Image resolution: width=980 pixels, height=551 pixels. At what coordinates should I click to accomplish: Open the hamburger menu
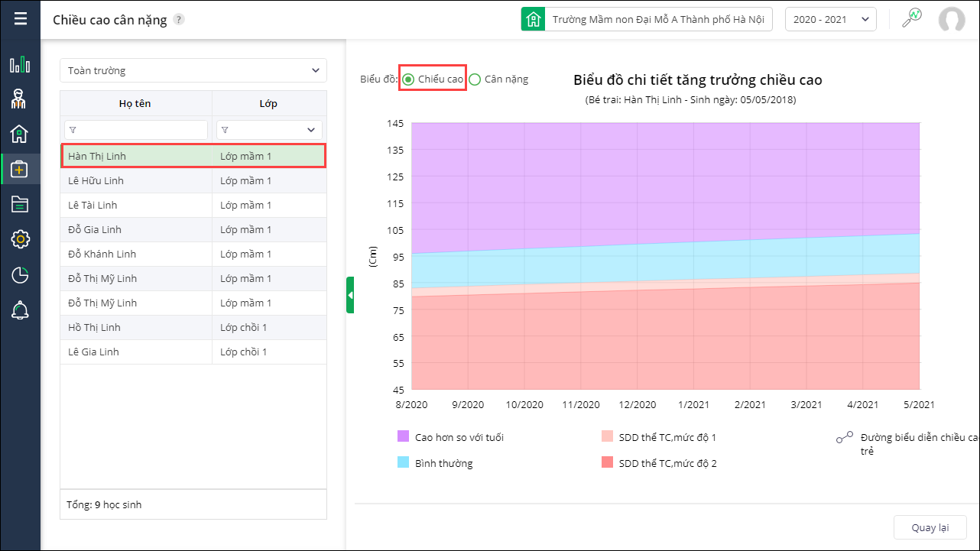tap(21, 19)
